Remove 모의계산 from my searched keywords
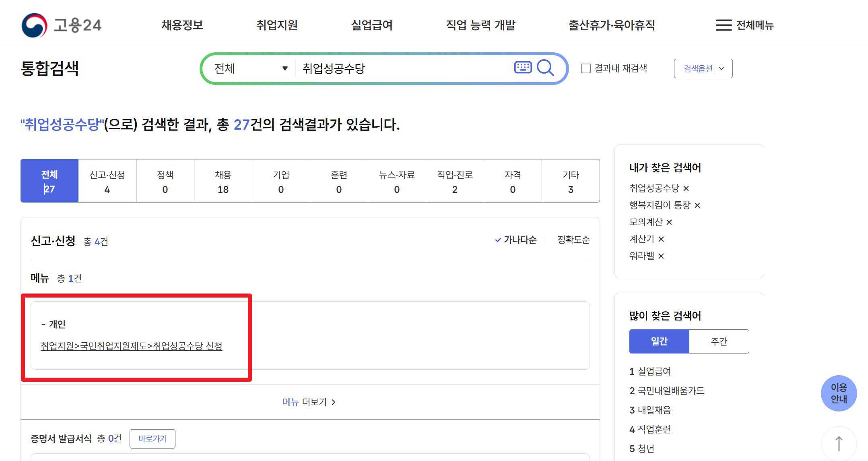 tap(669, 222)
